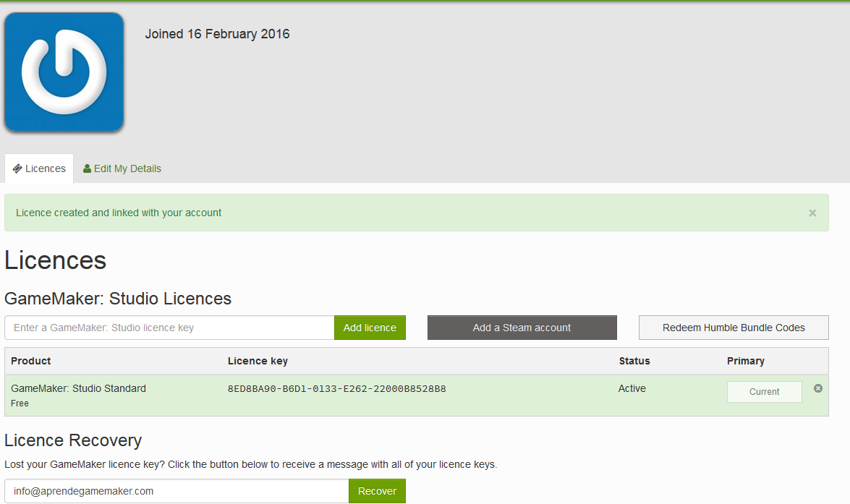Click the Licence Recovery heading
The width and height of the screenshot is (850, 504).
73,440
